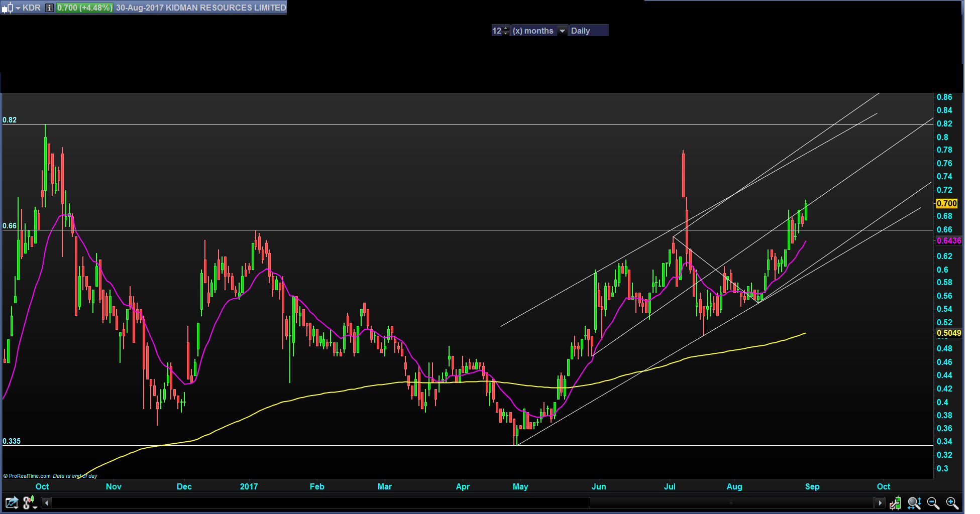Click the Sep label on the time axis

812,486
